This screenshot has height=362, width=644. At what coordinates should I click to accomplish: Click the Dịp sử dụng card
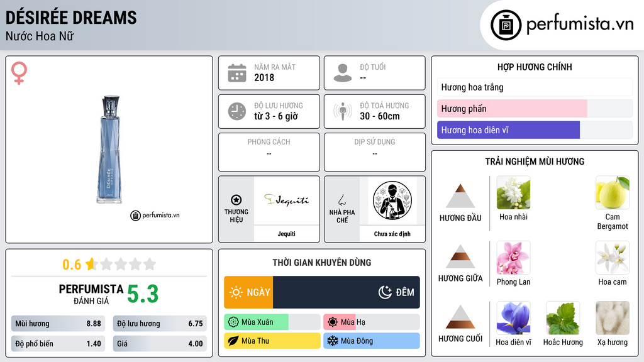375,152
